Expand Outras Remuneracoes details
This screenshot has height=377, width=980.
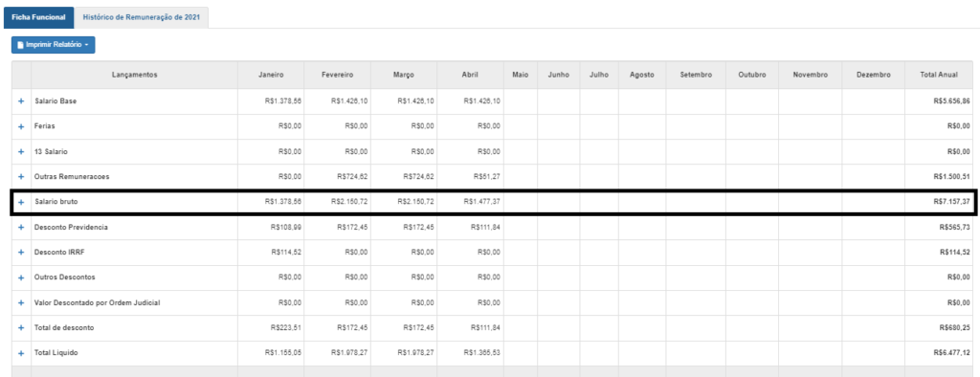pos(21,176)
